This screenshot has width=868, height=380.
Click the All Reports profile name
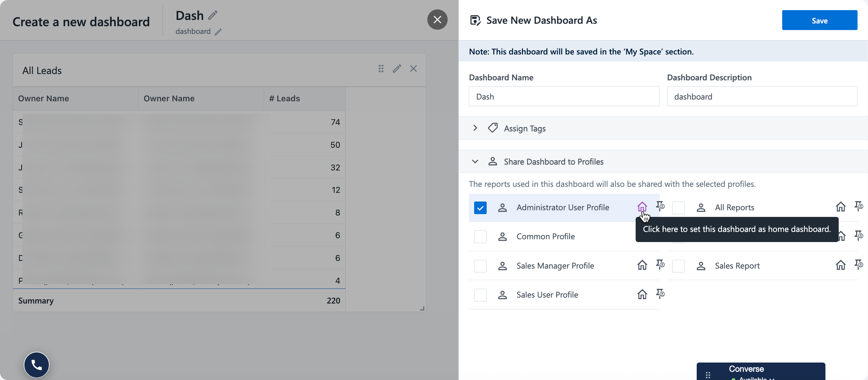734,207
